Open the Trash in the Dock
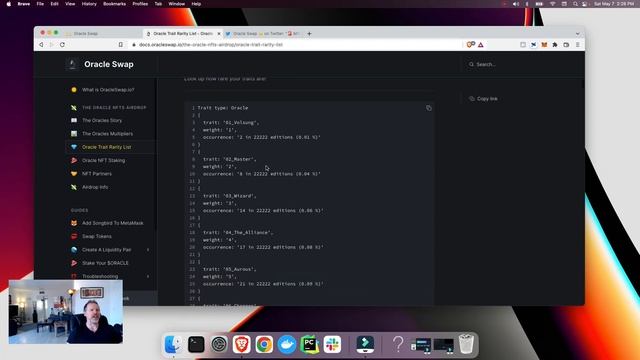640x360 pixels. (466, 344)
